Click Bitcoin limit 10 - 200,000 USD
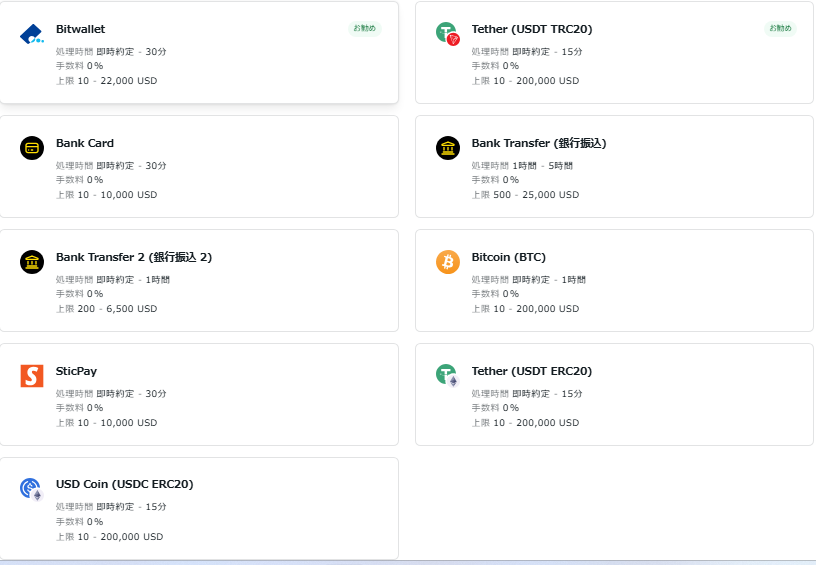 [525, 309]
